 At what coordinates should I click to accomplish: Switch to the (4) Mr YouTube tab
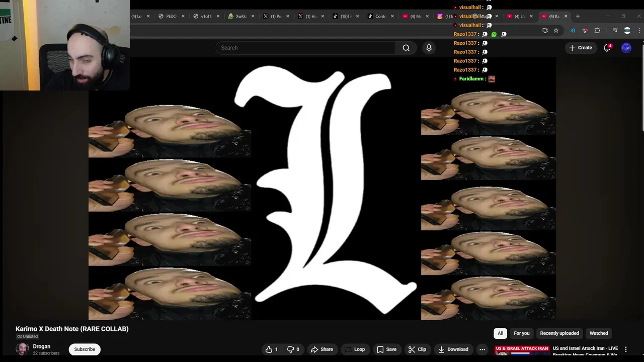pos(415,16)
